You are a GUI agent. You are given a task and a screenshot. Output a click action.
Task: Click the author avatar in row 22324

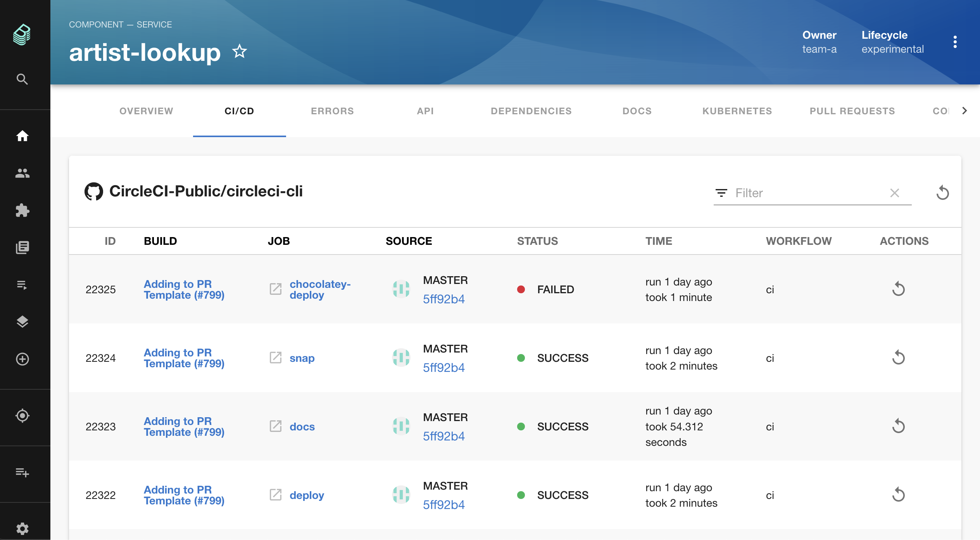(x=401, y=358)
